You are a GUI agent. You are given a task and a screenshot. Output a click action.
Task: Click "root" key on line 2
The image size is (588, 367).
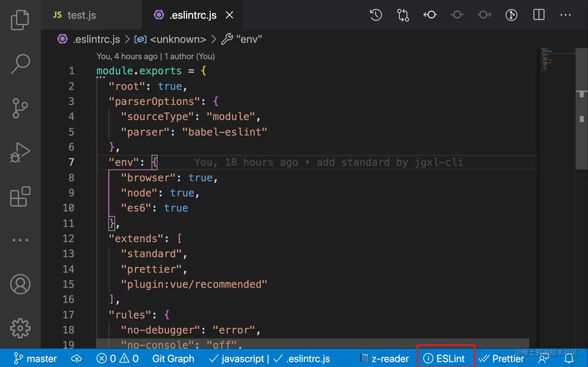pos(127,86)
